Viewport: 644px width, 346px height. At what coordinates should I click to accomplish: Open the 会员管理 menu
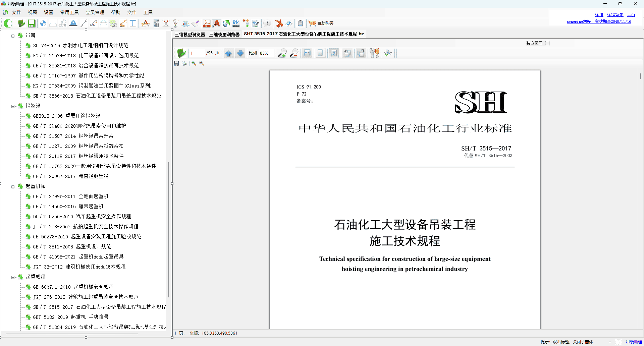(x=95, y=12)
